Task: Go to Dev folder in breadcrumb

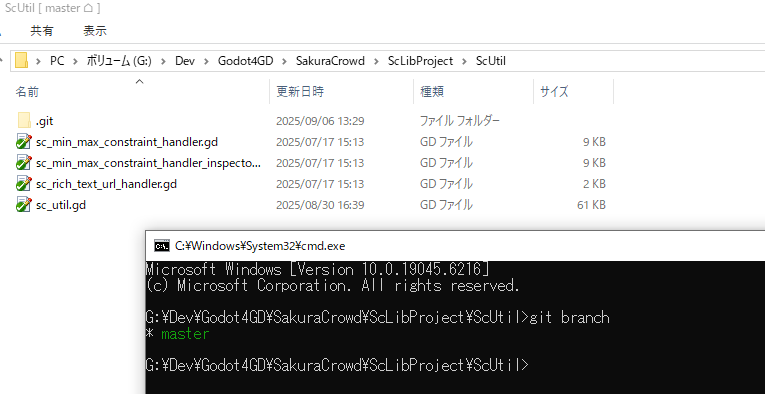Action: [x=185, y=61]
